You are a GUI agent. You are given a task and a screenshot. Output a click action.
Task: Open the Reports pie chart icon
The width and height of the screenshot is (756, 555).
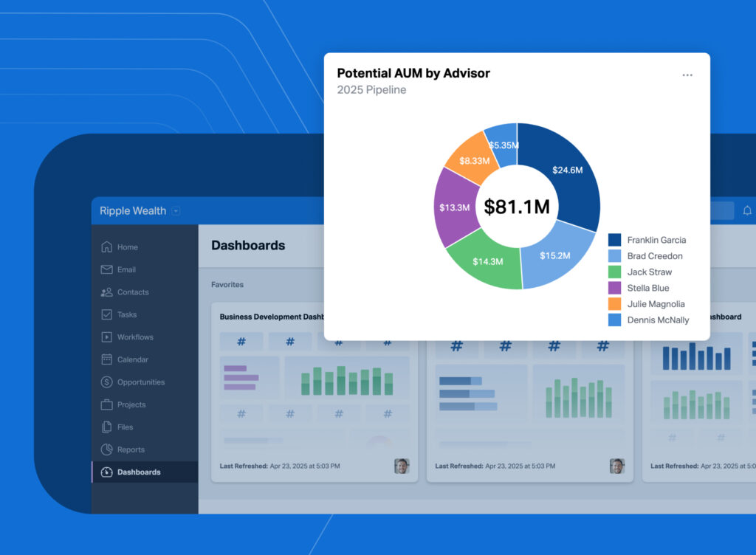(106, 449)
